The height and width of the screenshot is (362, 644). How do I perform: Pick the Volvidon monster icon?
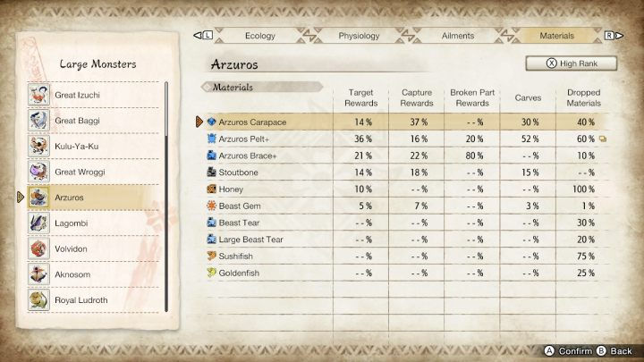pos(38,248)
